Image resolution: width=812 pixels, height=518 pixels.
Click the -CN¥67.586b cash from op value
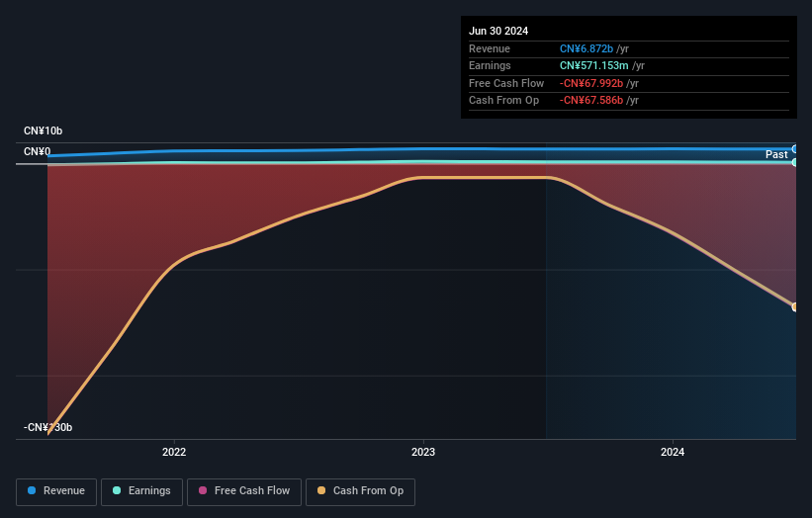[590, 101]
